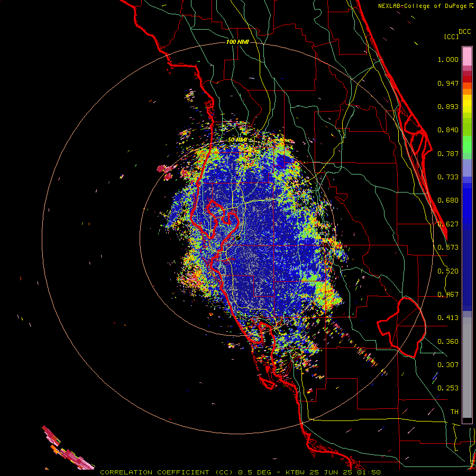Click the NEXLAB-College of DuPage label

click(422, 6)
